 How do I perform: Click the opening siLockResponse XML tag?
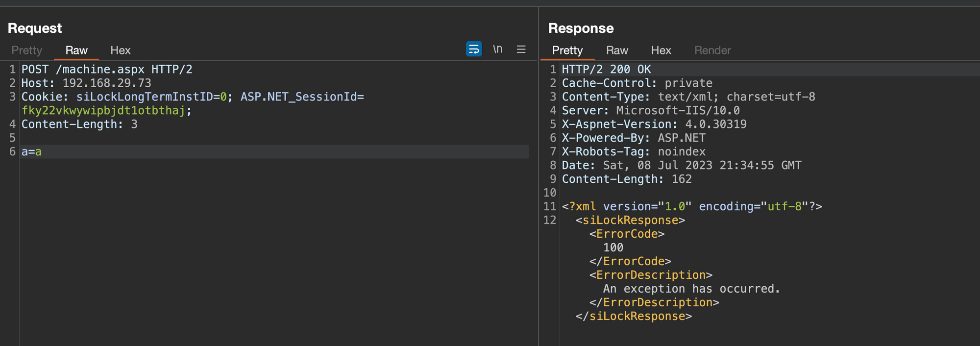tap(630, 221)
